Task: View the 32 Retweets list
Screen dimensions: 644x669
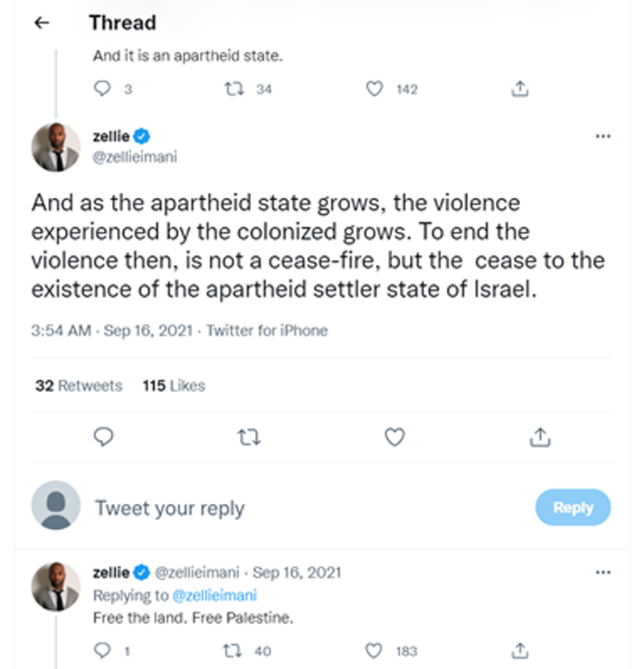Action: pyautogui.click(x=79, y=386)
